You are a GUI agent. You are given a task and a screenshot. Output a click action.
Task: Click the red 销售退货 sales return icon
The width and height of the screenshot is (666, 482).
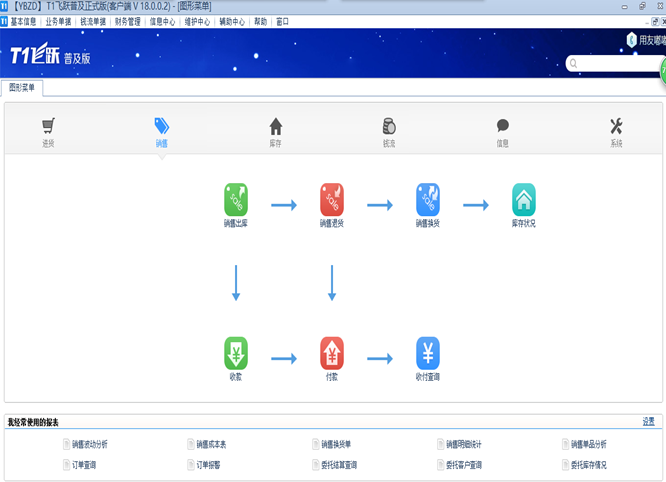coord(332,199)
